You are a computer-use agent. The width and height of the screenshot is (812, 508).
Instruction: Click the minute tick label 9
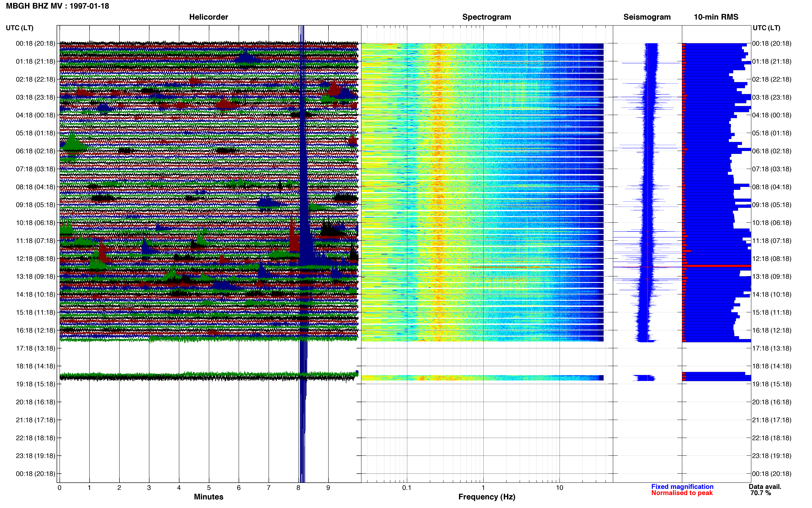pos(328,488)
